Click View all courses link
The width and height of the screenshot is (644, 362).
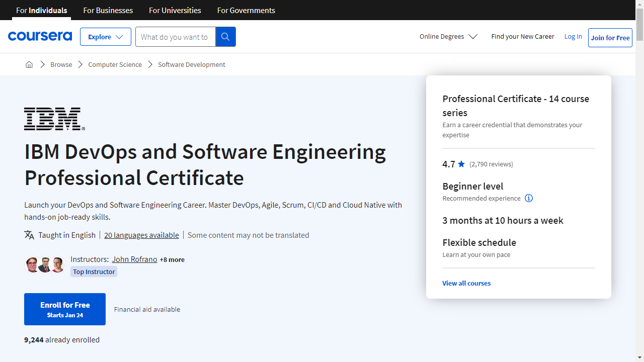(466, 283)
